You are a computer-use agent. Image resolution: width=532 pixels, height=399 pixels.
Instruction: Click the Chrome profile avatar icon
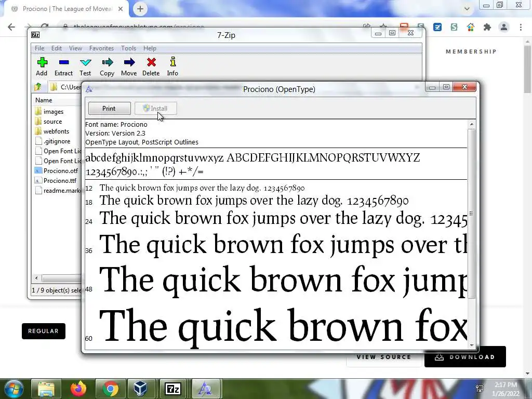click(x=504, y=27)
